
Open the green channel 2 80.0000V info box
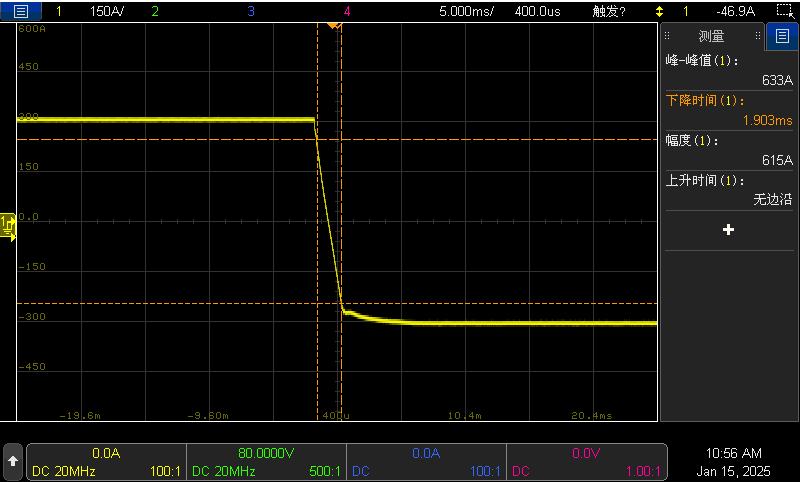coord(266,461)
